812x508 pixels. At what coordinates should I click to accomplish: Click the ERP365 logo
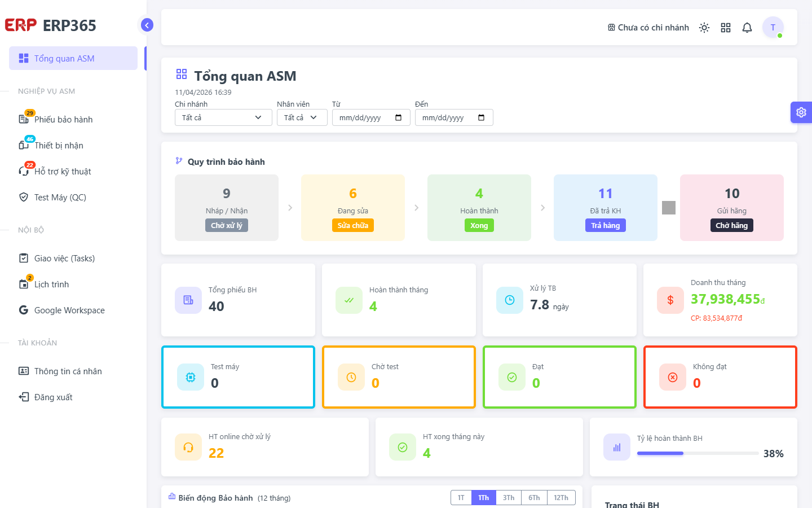click(50, 25)
